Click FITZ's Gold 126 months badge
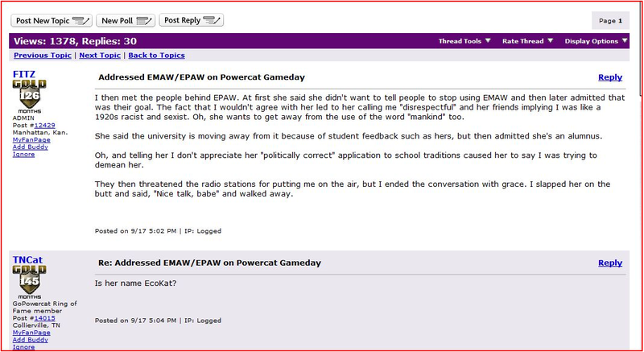 [x=29, y=97]
